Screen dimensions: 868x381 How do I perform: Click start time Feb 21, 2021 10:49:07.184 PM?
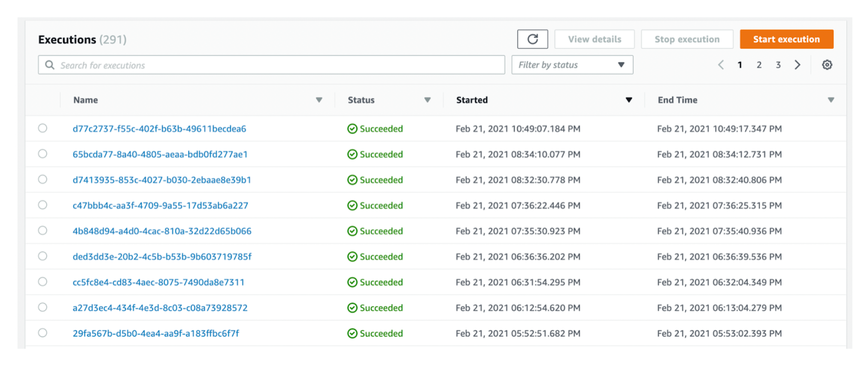(518, 129)
